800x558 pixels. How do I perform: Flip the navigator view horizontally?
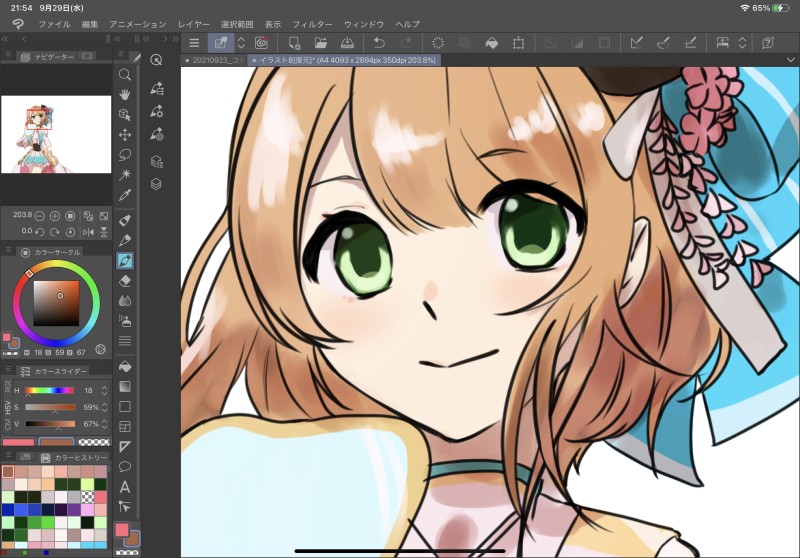(x=88, y=232)
